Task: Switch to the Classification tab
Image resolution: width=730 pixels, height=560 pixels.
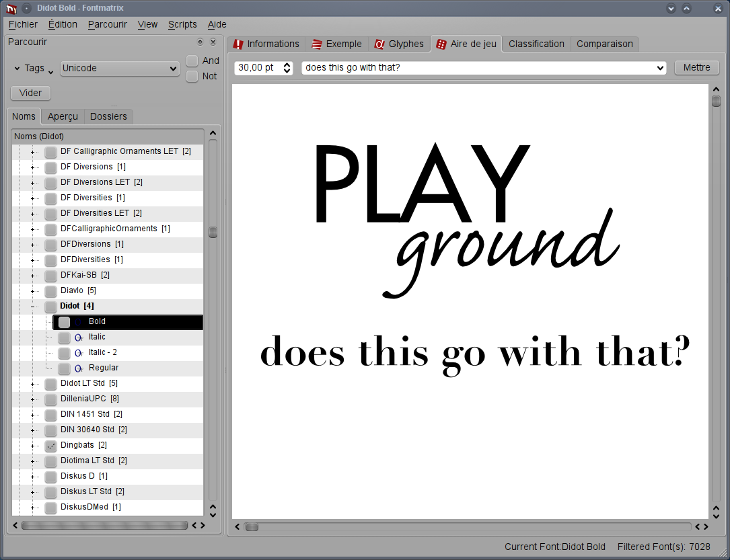Action: [x=536, y=44]
